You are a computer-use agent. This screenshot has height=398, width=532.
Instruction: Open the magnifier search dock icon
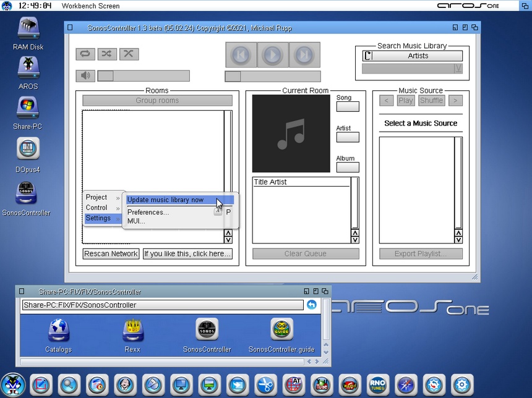coord(69,385)
